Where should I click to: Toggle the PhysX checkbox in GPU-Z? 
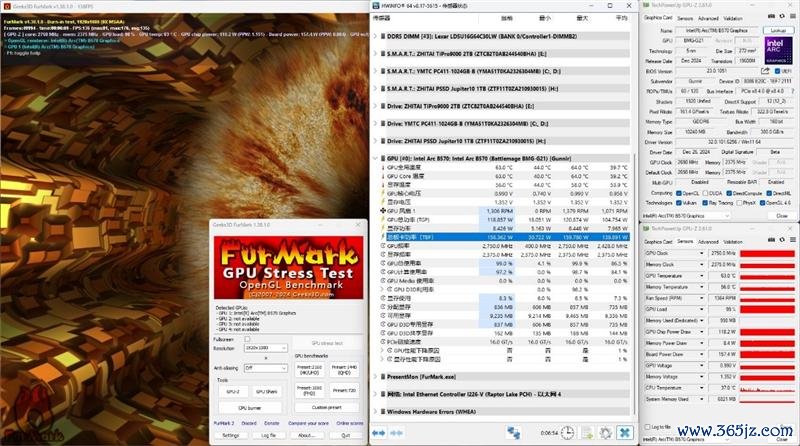(x=739, y=203)
